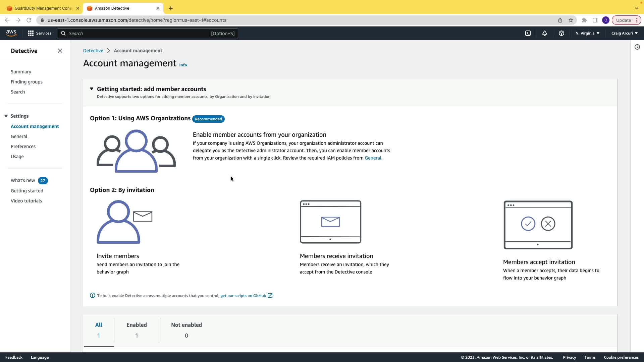644x362 pixels.
Task: Open the AWS support help icon
Action: click(x=561, y=33)
